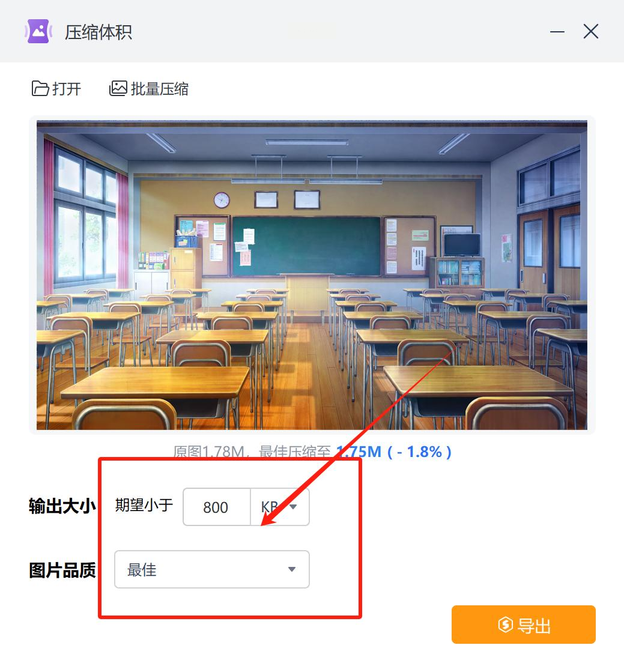The width and height of the screenshot is (624, 672).
Task: Click the picture icon beside 批量压缩
Action: coord(118,88)
